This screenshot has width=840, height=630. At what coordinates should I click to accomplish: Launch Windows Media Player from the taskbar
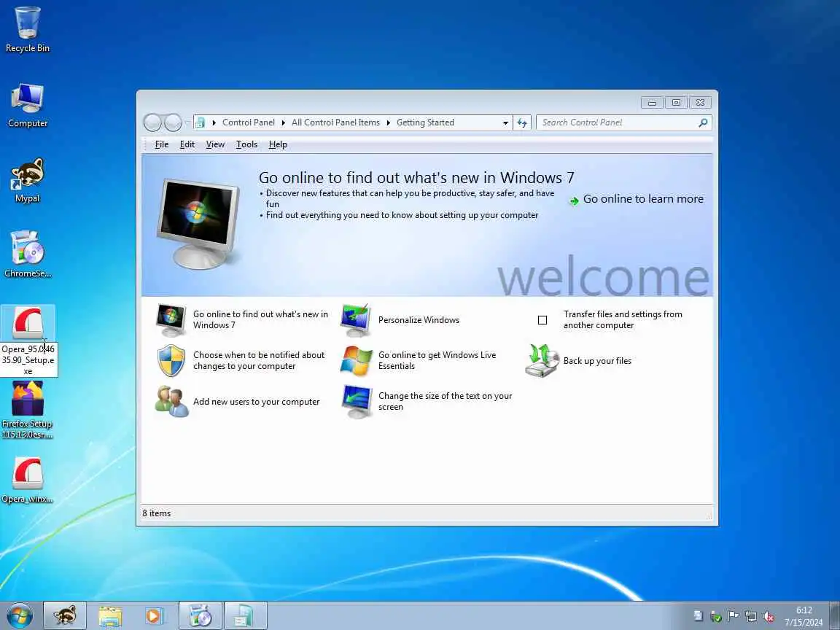(x=155, y=615)
